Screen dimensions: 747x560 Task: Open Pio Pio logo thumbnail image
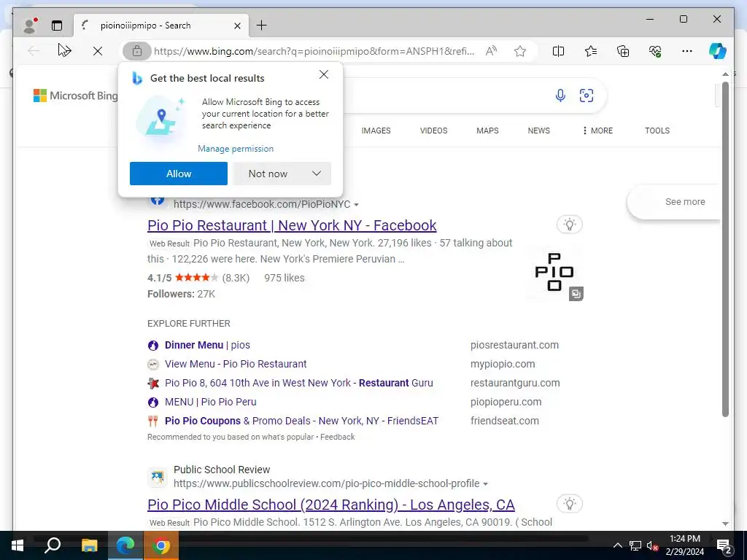(554, 273)
